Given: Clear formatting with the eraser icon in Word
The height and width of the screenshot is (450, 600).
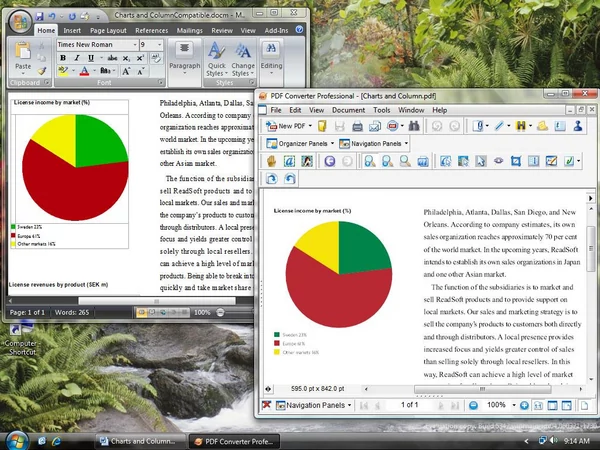Looking at the screenshot, I should pyautogui.click(x=156, y=58).
